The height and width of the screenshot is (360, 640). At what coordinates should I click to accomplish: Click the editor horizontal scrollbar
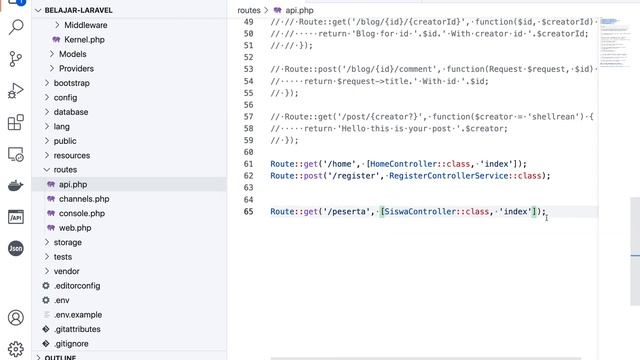[x=425, y=358]
